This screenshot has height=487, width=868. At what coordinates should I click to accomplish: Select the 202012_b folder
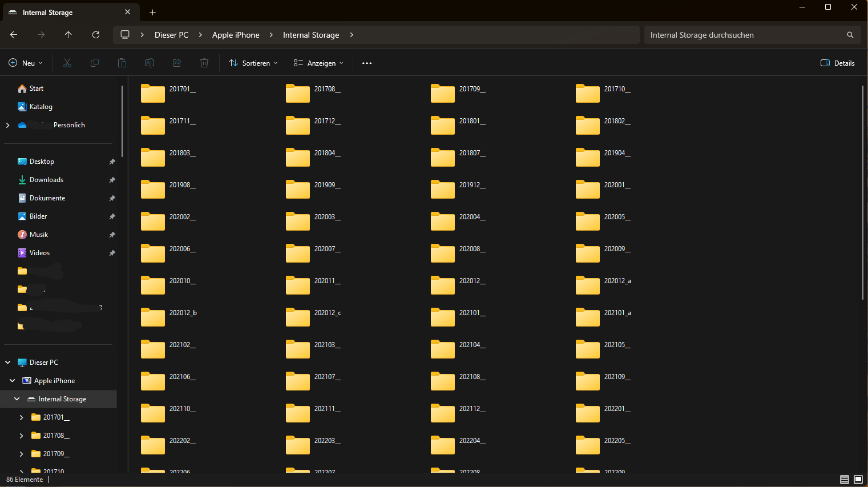tap(169, 316)
